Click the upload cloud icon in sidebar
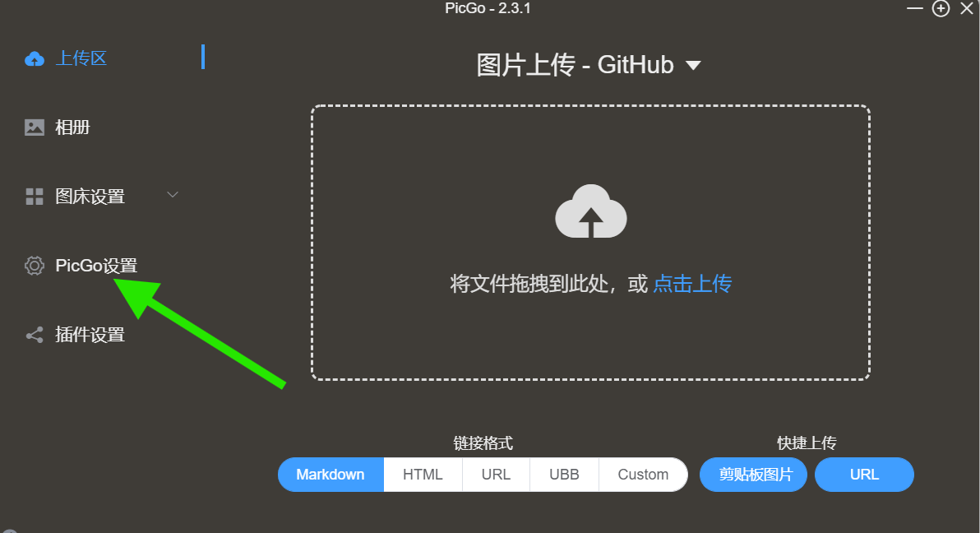The image size is (980, 533). (35, 59)
